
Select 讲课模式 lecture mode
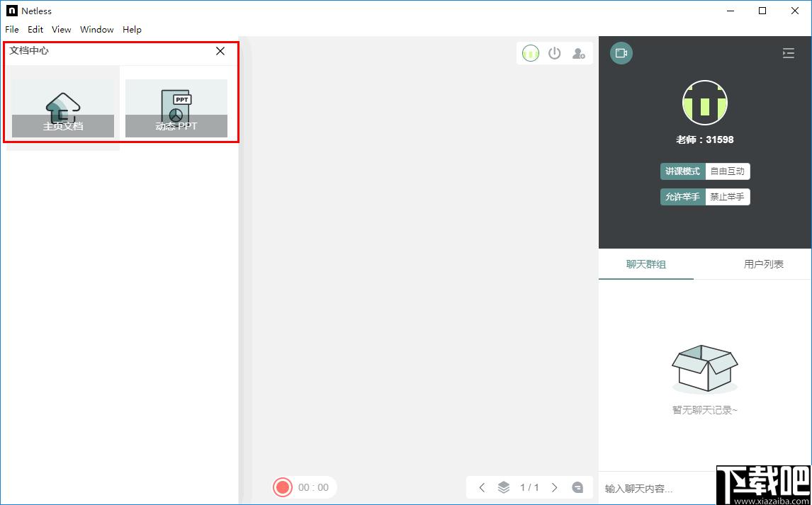click(x=682, y=171)
